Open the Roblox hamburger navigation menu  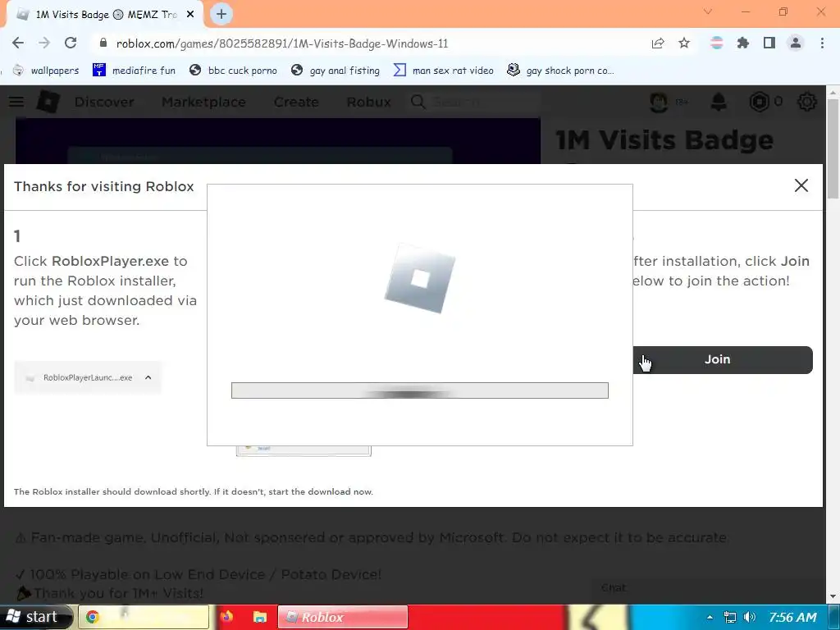(16, 102)
